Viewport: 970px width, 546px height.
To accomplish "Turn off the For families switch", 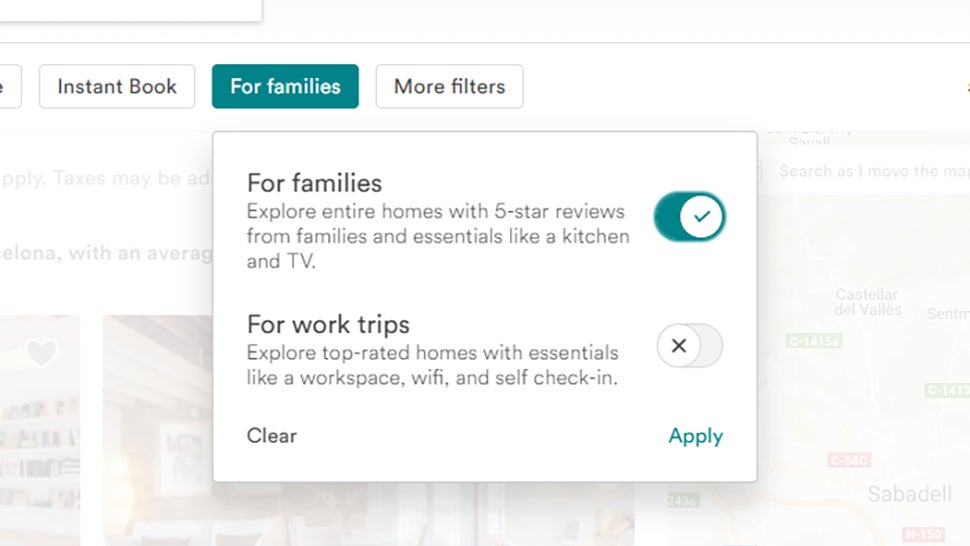I will point(690,216).
